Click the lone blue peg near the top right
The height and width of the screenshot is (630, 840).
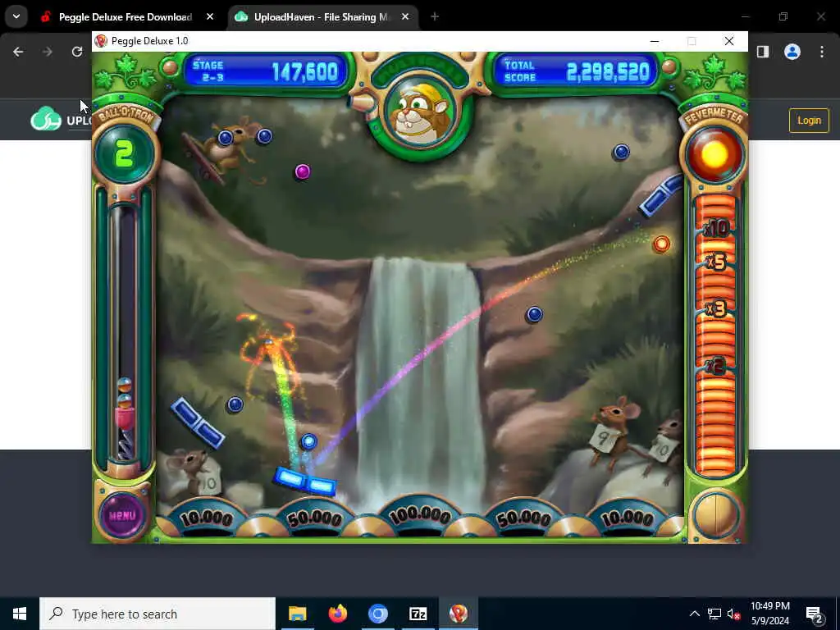[622, 152]
